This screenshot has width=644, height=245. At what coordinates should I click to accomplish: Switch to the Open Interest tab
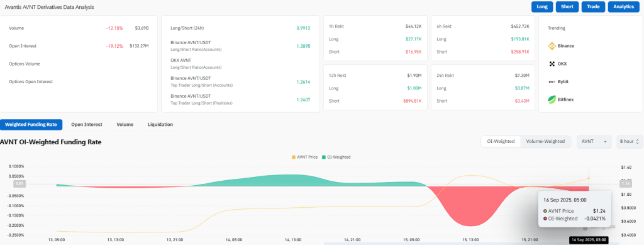pyautogui.click(x=87, y=125)
